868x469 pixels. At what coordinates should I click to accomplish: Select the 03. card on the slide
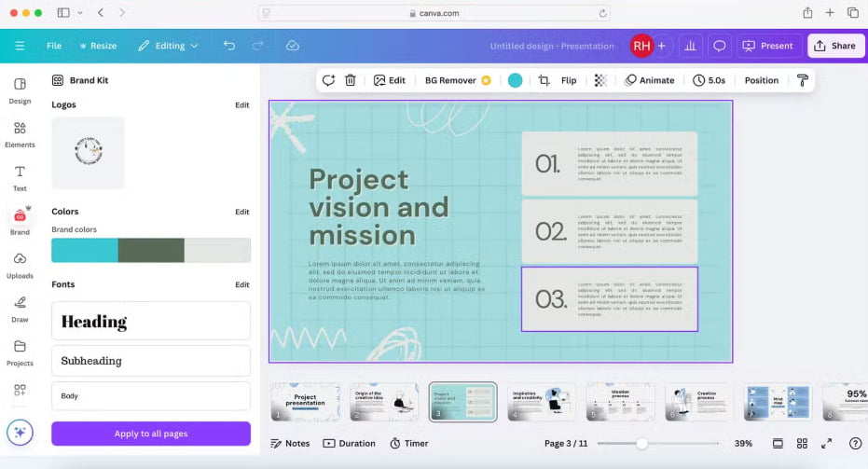tap(610, 299)
